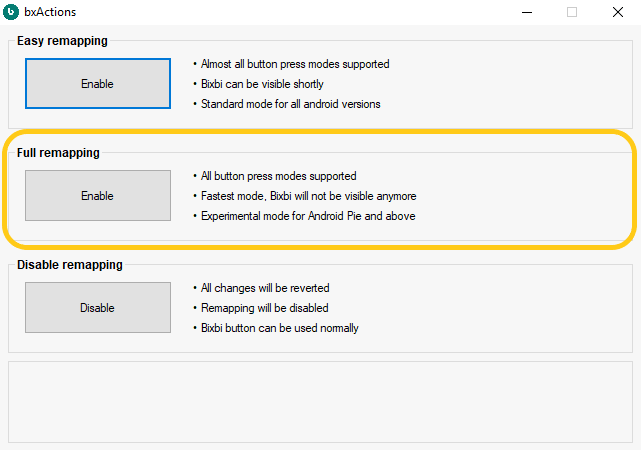Click the 'All changes will be reverted' line
This screenshot has width=641, height=450.
point(265,288)
